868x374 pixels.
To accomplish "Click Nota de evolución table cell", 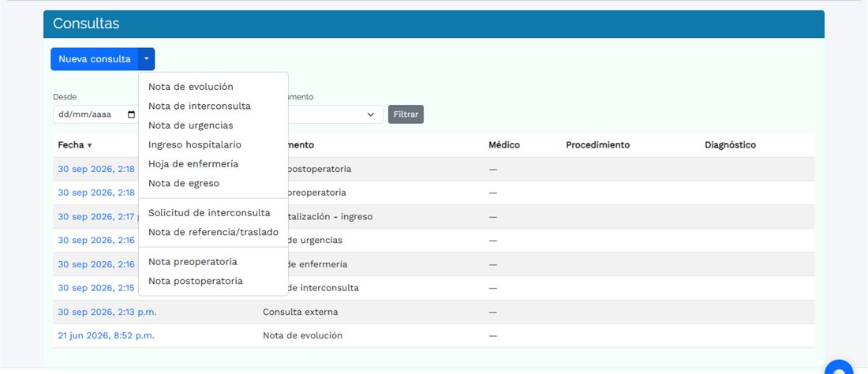I will point(303,336).
